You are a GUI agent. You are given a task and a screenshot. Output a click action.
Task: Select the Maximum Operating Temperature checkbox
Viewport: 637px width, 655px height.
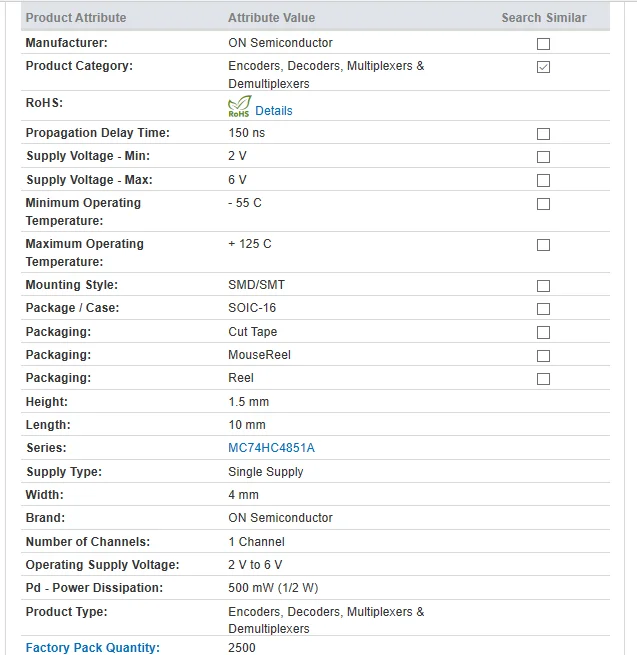pos(543,245)
